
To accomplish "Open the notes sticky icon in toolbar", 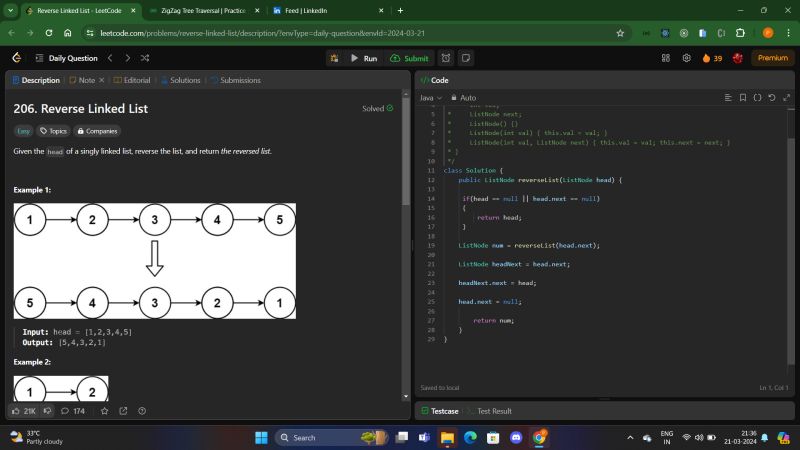I will (466, 58).
